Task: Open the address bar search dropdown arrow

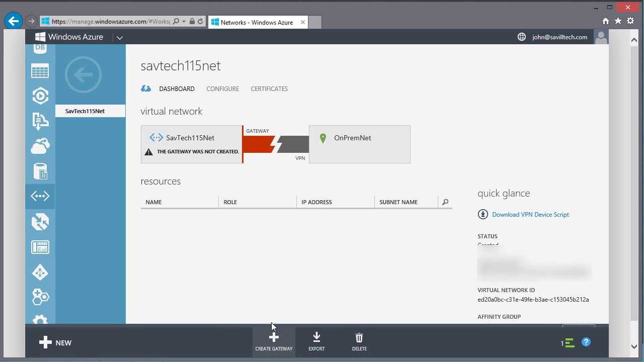Action: click(184, 22)
